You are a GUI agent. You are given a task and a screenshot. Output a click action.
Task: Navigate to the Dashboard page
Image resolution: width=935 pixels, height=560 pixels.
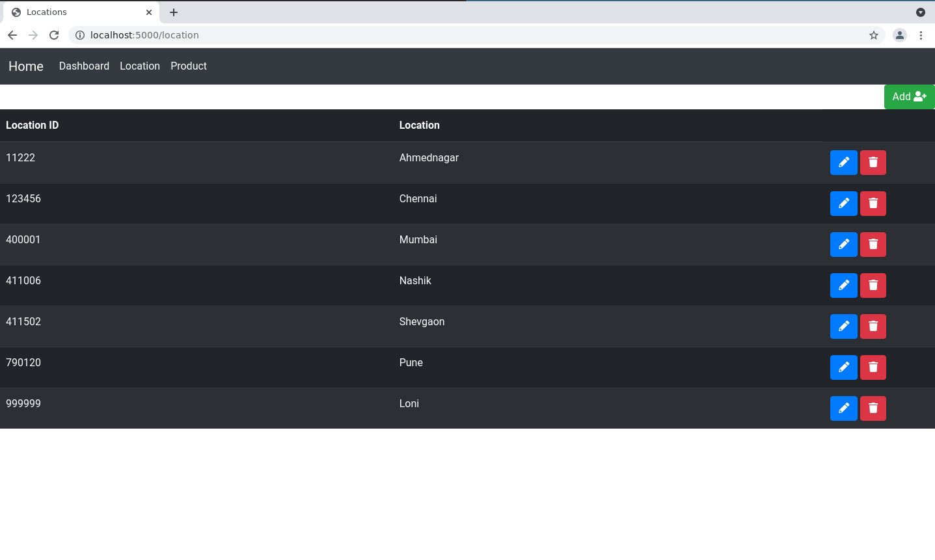[x=84, y=66]
